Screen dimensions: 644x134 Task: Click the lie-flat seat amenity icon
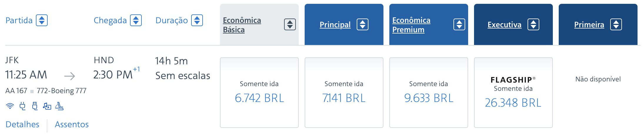[x=59, y=106]
